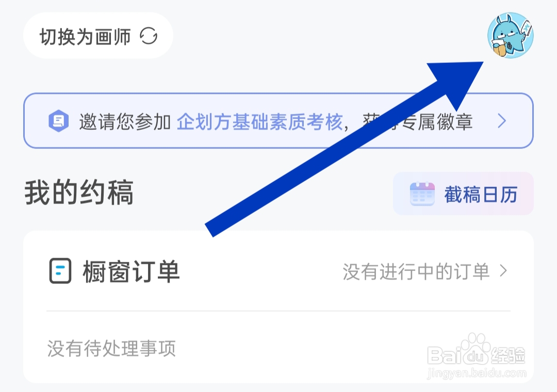Click the 邀请您参加 banner text
Image resolution: width=557 pixels, height=392 pixels.
tap(125, 122)
